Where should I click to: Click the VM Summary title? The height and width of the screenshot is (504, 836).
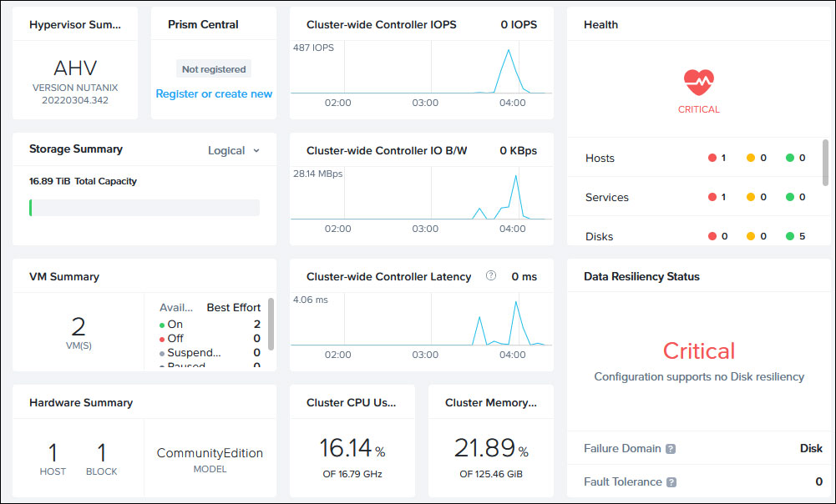(64, 276)
